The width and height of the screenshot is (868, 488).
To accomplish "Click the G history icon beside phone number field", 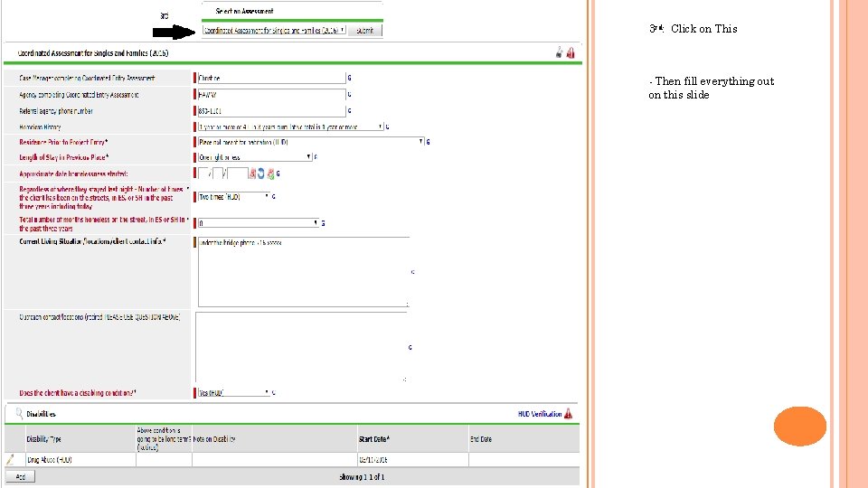I will point(349,110).
